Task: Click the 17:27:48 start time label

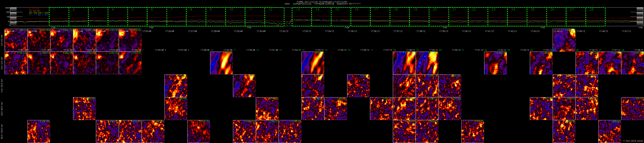Action: pyautogui.click(x=192, y=31)
